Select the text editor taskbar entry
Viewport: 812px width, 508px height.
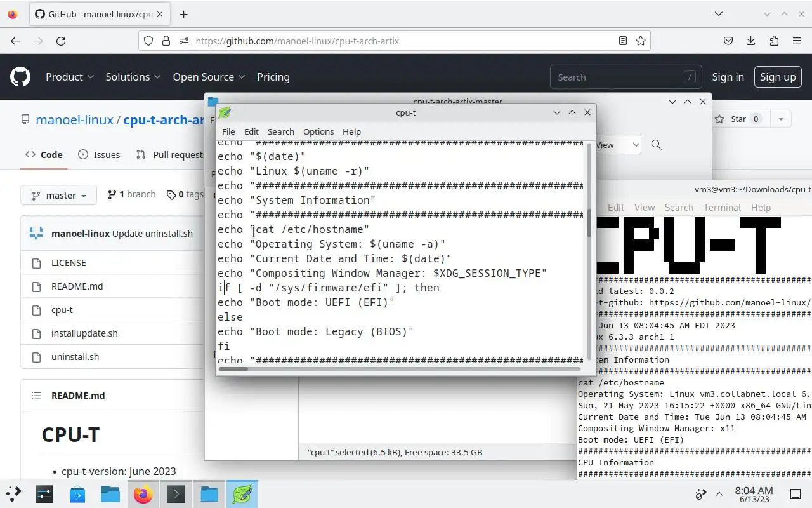coord(242,493)
